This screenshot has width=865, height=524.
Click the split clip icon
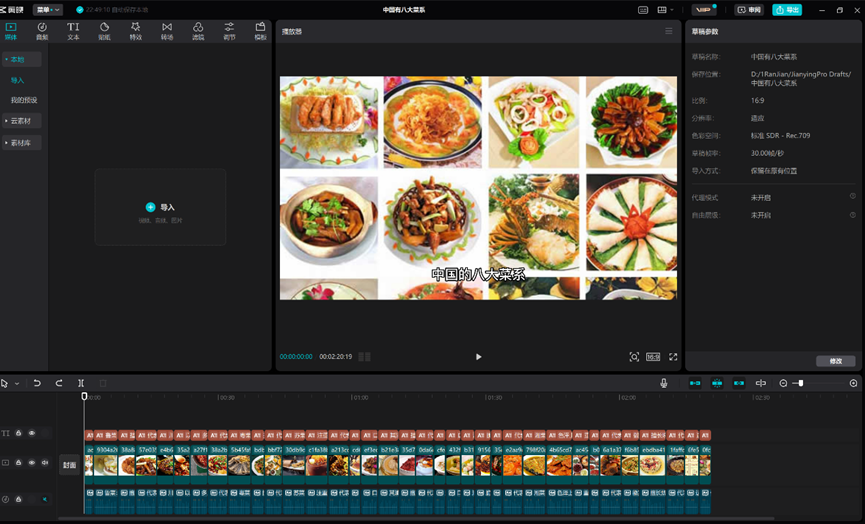pos(81,383)
